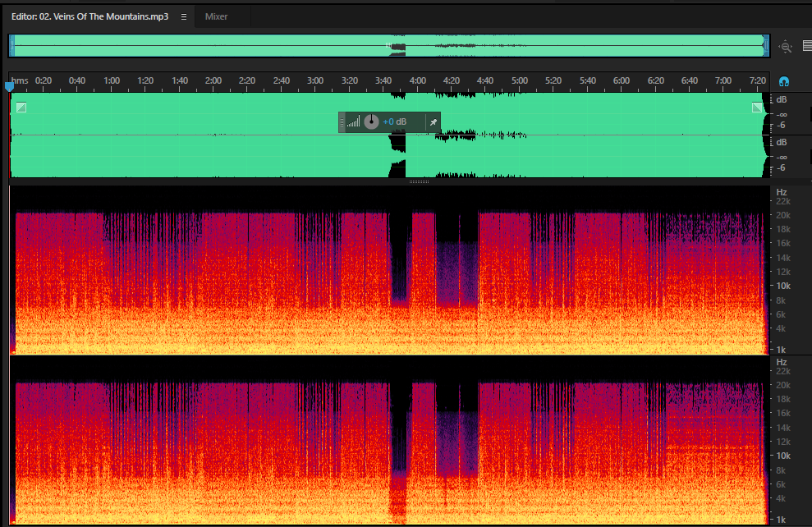Click the hms label on the time ruler
This screenshot has height=527, width=812.
tap(20, 80)
